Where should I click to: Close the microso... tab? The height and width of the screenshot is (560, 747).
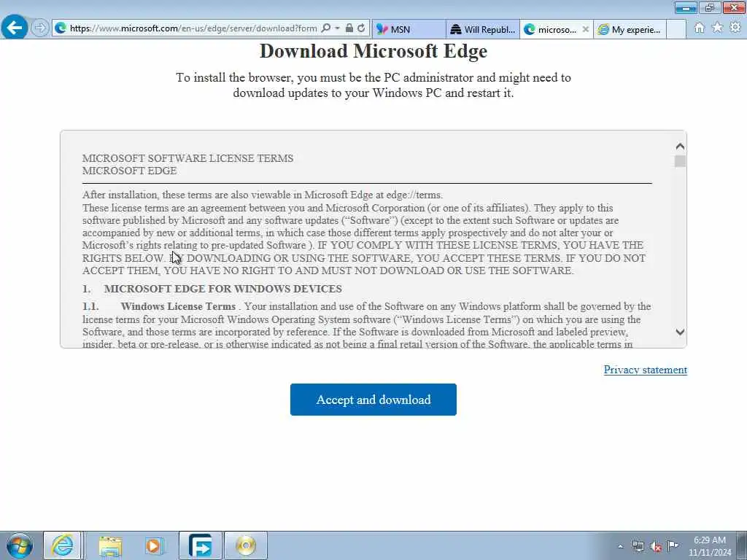pyautogui.click(x=586, y=29)
